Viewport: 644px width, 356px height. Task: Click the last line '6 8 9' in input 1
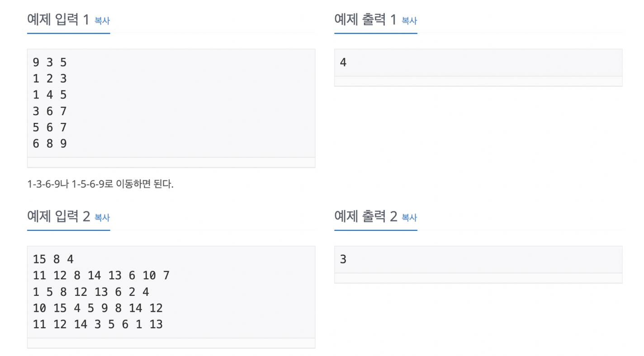[50, 144]
